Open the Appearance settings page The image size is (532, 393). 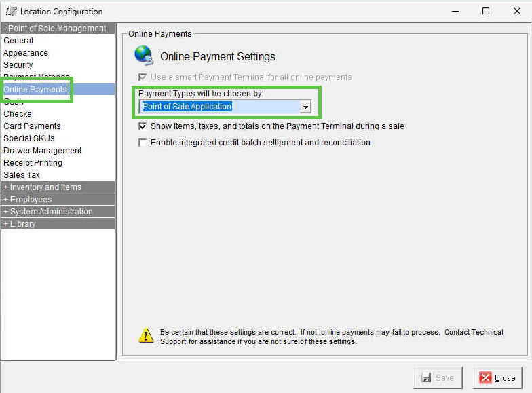point(26,53)
